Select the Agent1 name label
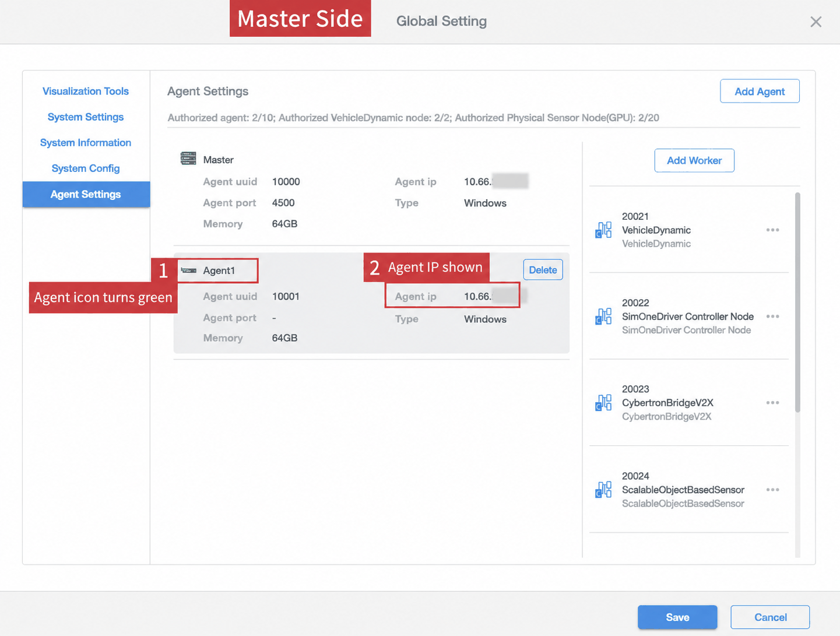Viewport: 840px width, 636px height. click(219, 270)
